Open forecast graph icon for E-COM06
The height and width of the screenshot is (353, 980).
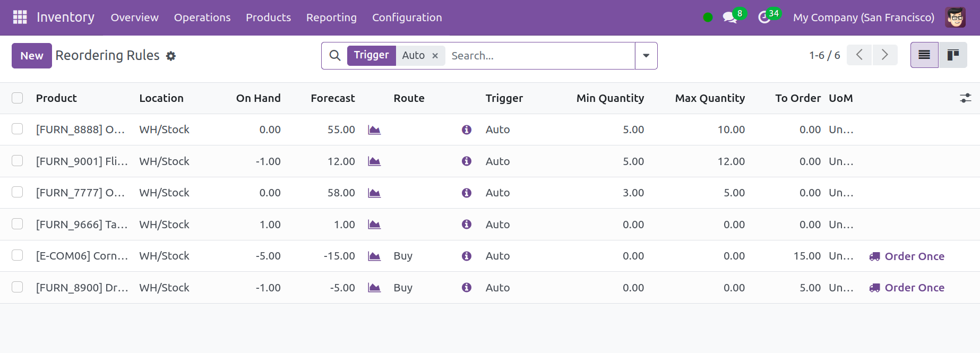374,256
